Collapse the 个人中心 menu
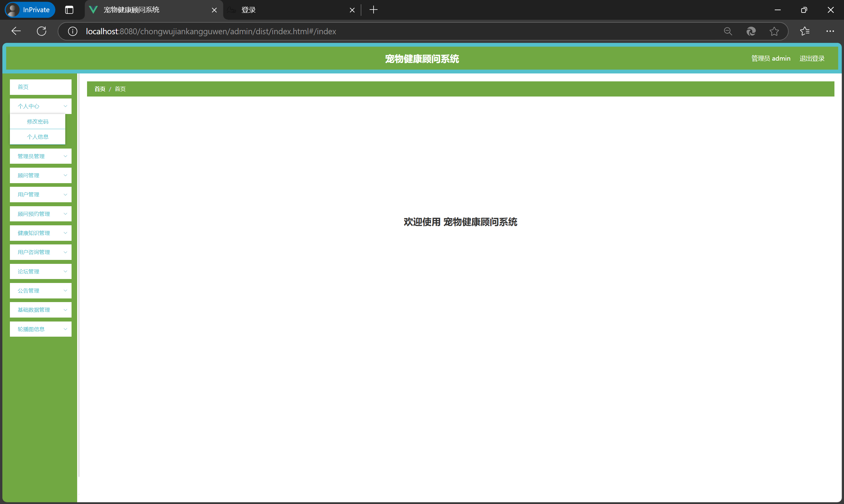The width and height of the screenshot is (844, 504). tap(41, 106)
